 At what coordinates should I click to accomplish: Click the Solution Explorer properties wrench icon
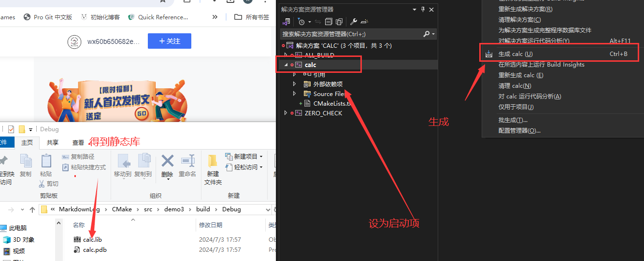[x=353, y=22]
